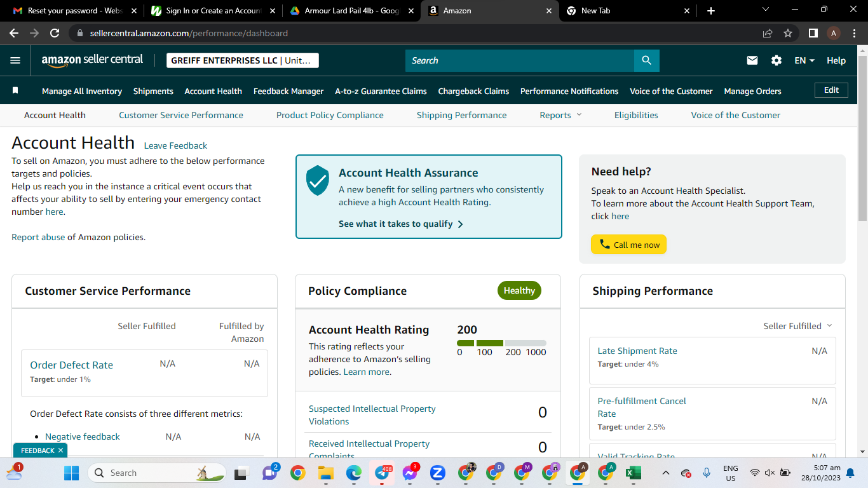
Task: Go back to the previous page
Action: coord(14,33)
